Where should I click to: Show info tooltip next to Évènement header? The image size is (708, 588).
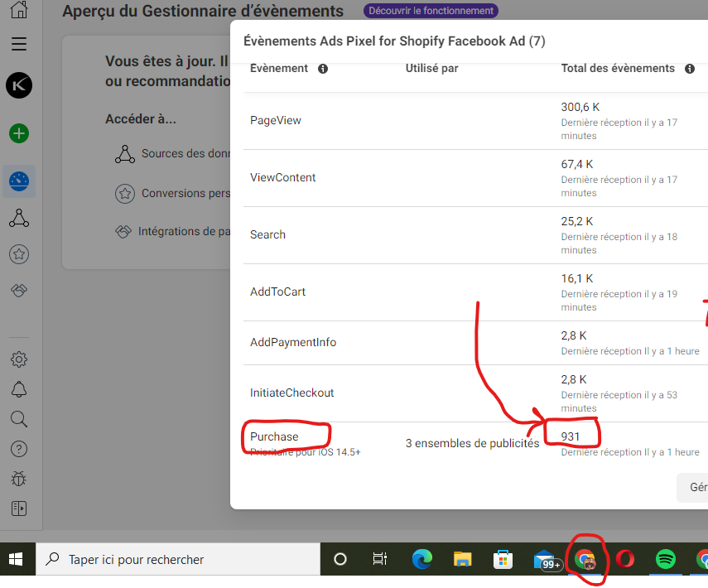(x=323, y=69)
